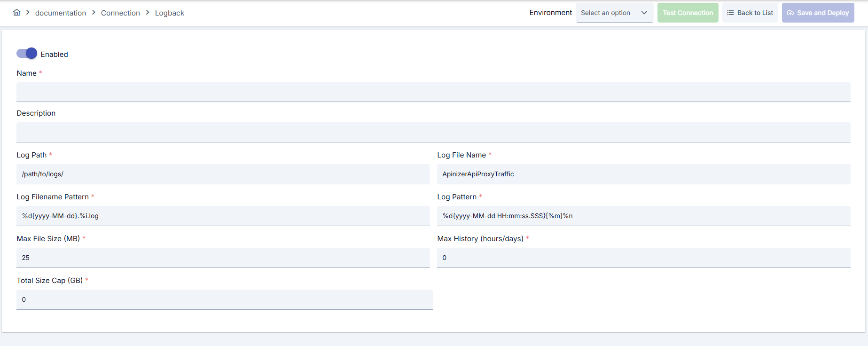Click the Log File Name field

643,174
